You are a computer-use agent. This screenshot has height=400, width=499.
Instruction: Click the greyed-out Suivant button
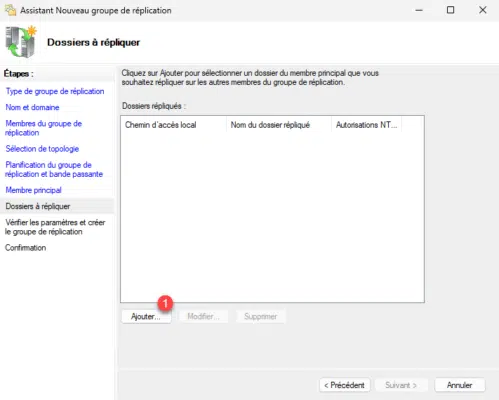(x=401, y=385)
